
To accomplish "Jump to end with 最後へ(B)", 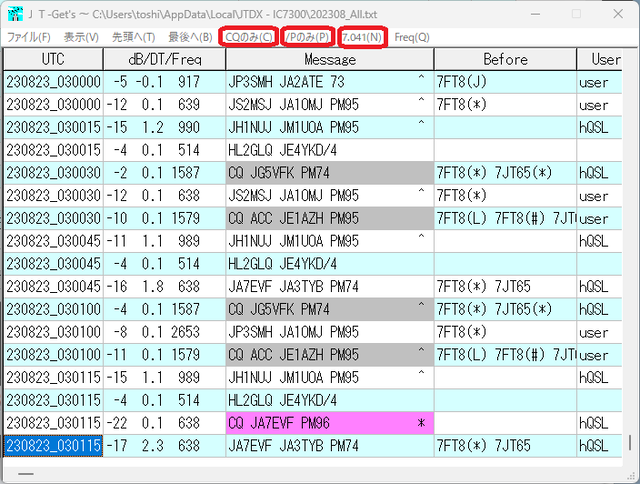I will click(190, 38).
